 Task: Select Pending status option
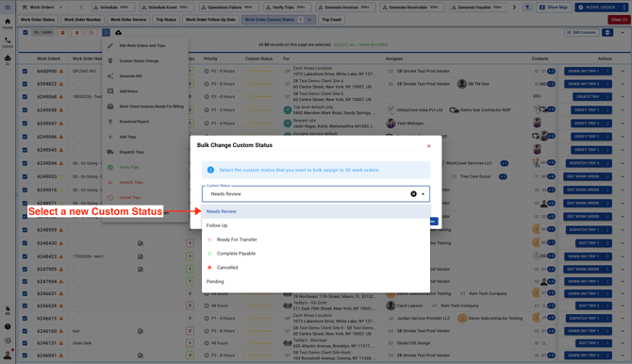(x=316, y=281)
